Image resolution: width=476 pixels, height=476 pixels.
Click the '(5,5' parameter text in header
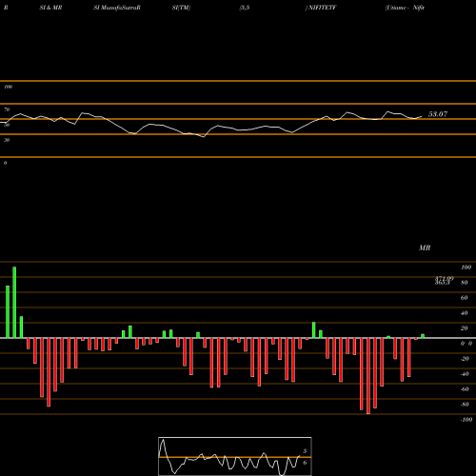pyautogui.click(x=245, y=8)
